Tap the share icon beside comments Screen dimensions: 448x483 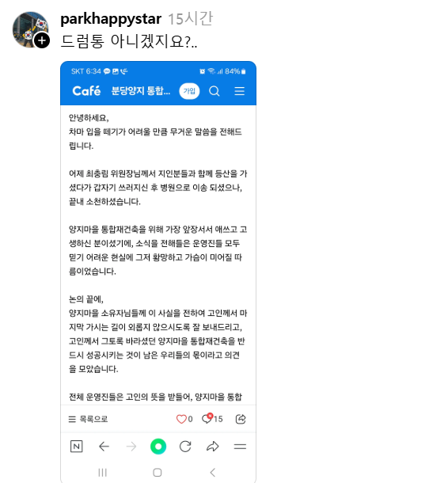(x=241, y=419)
